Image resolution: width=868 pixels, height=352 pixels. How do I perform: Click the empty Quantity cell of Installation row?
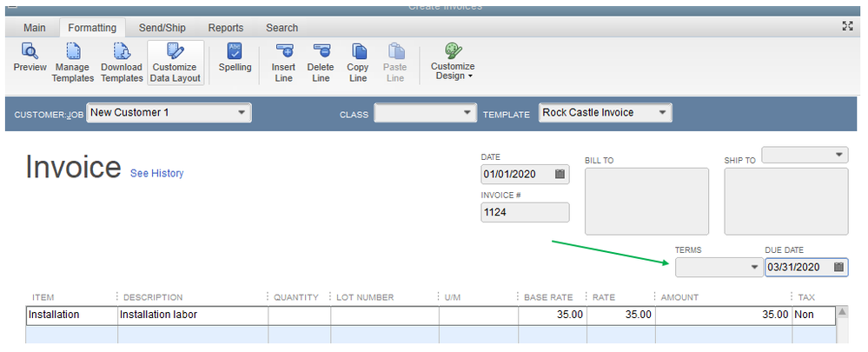(300, 315)
